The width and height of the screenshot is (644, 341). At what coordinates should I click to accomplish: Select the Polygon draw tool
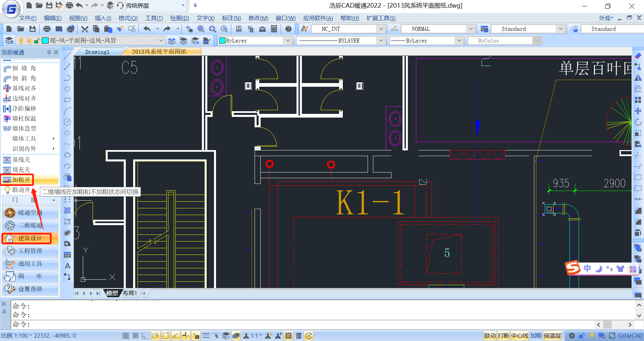(67, 89)
